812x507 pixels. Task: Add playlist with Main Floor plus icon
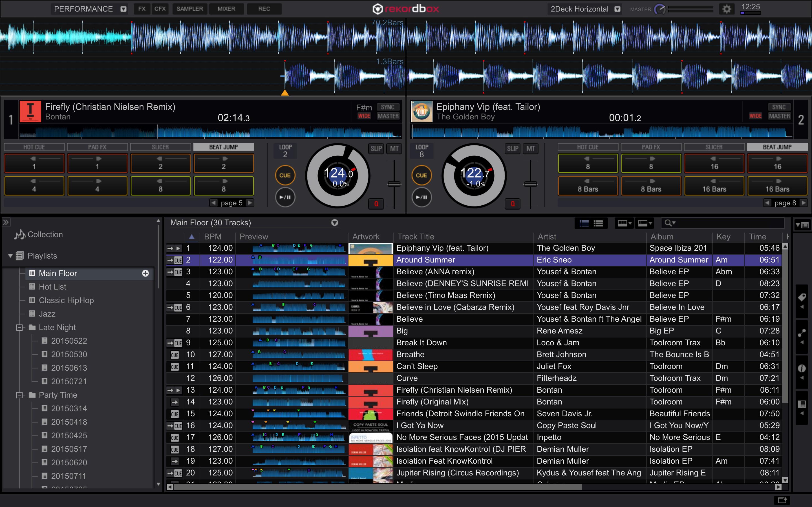click(x=145, y=273)
